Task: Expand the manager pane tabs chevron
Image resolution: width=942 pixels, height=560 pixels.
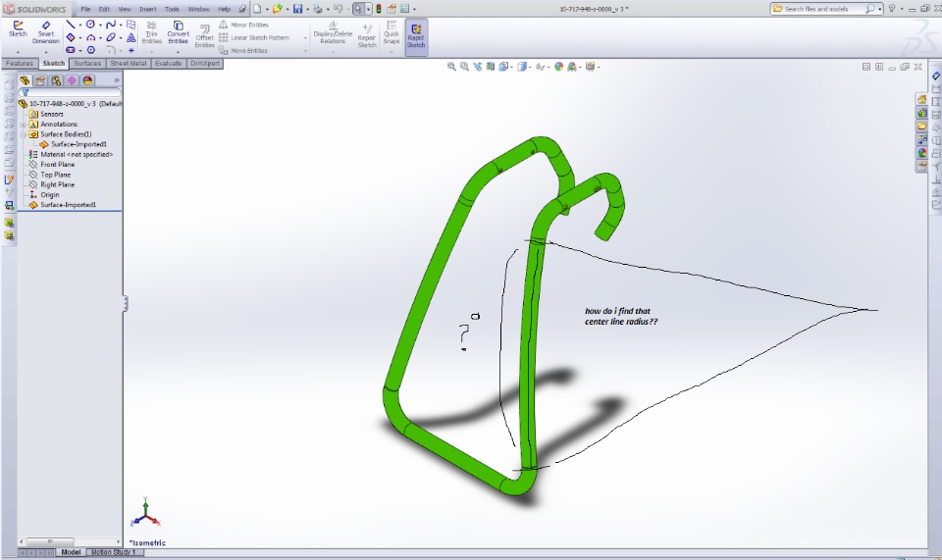Action: pos(117,79)
